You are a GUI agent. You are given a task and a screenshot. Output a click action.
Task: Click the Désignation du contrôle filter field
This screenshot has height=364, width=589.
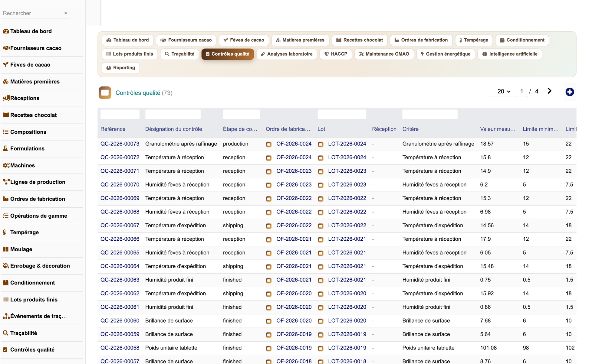173,115
